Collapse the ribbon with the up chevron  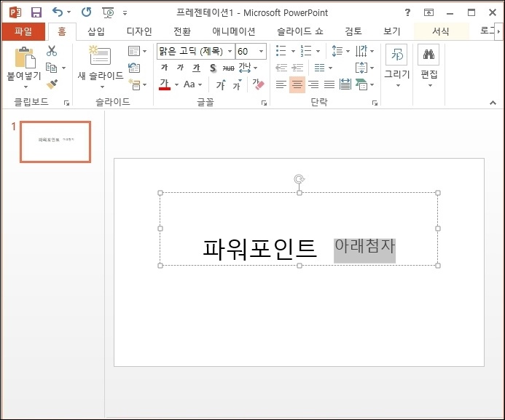493,103
